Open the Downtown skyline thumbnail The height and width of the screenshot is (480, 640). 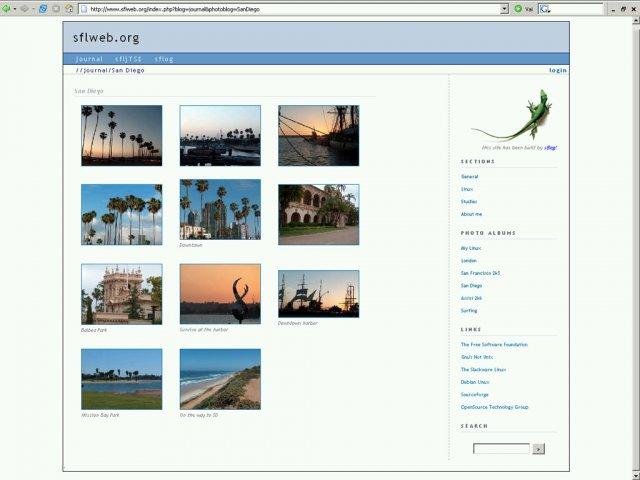point(220,209)
